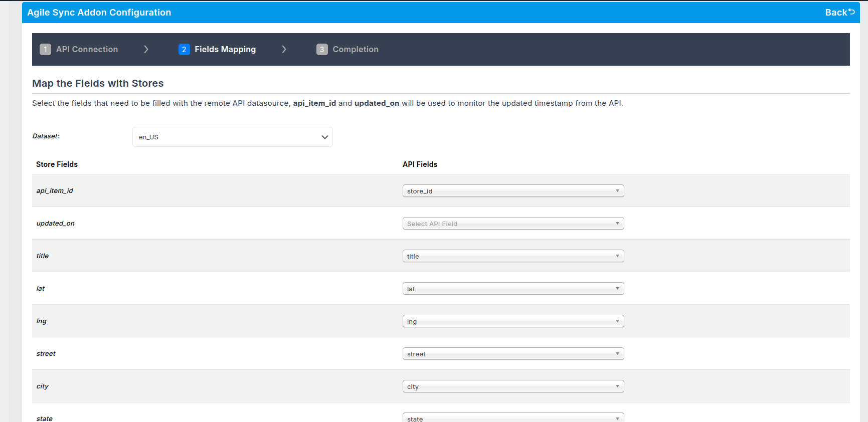Open the street API field dropdown
The height and width of the screenshot is (422, 868).
[513, 354]
